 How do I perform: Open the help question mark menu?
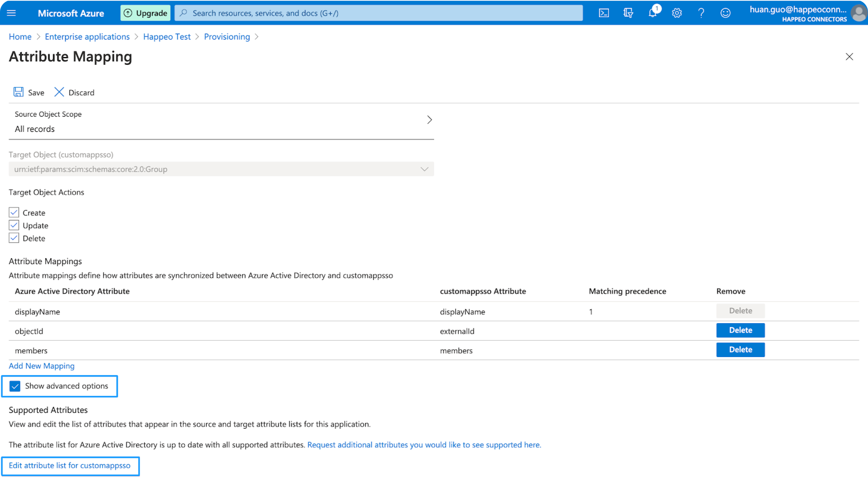(x=701, y=13)
